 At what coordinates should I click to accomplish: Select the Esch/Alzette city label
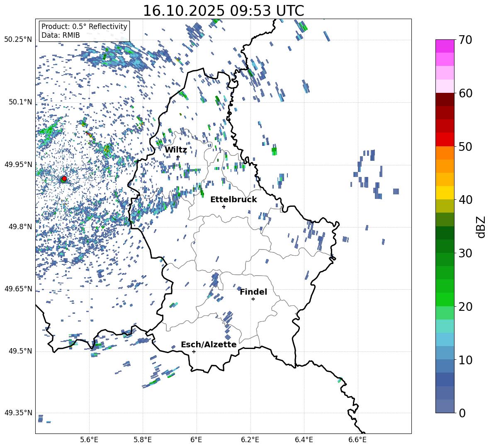(209, 344)
